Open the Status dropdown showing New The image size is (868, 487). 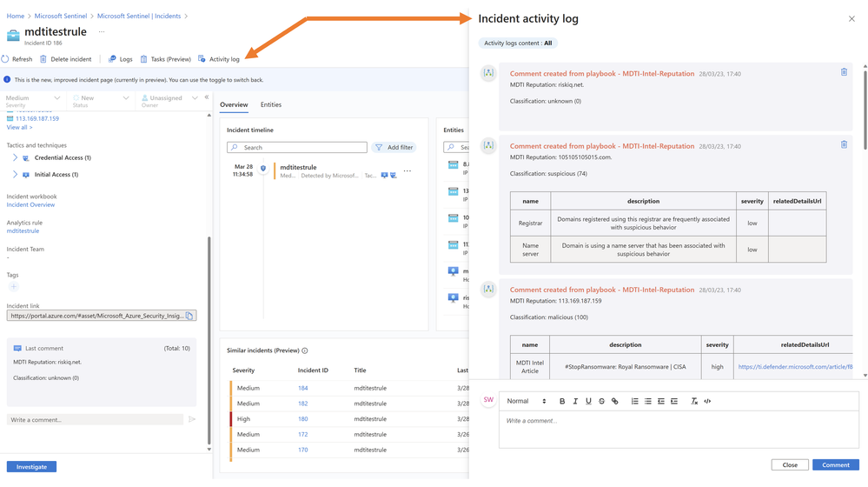(x=101, y=100)
